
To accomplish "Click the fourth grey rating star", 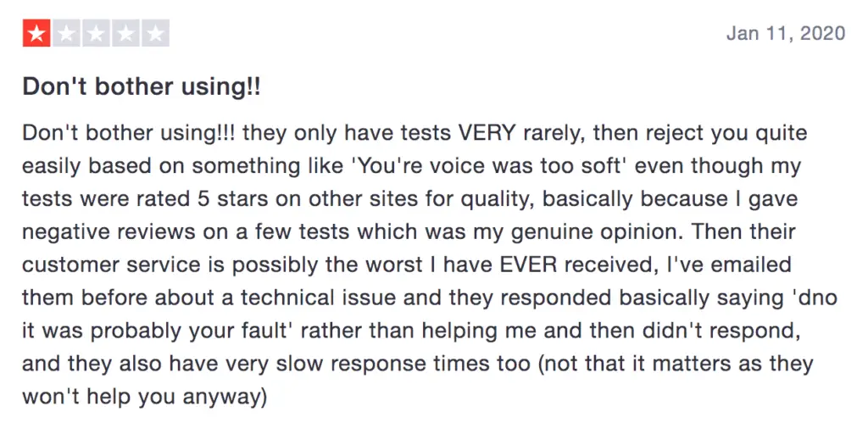I will click(125, 33).
